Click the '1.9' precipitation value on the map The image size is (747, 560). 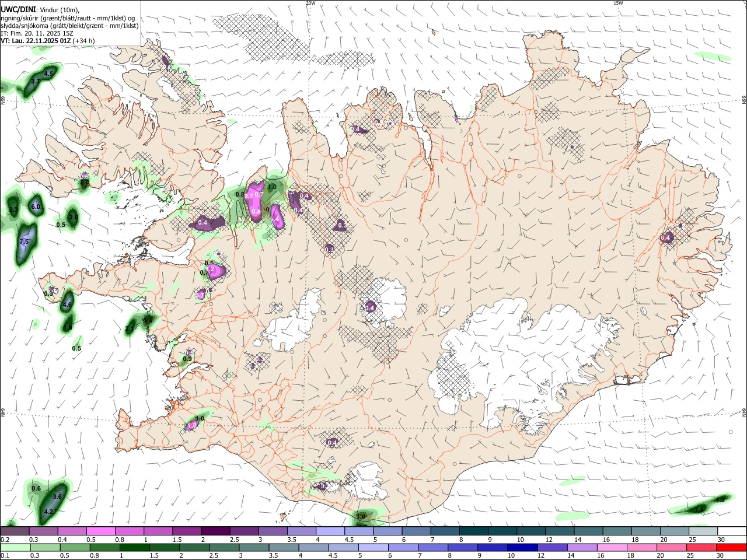68,327
